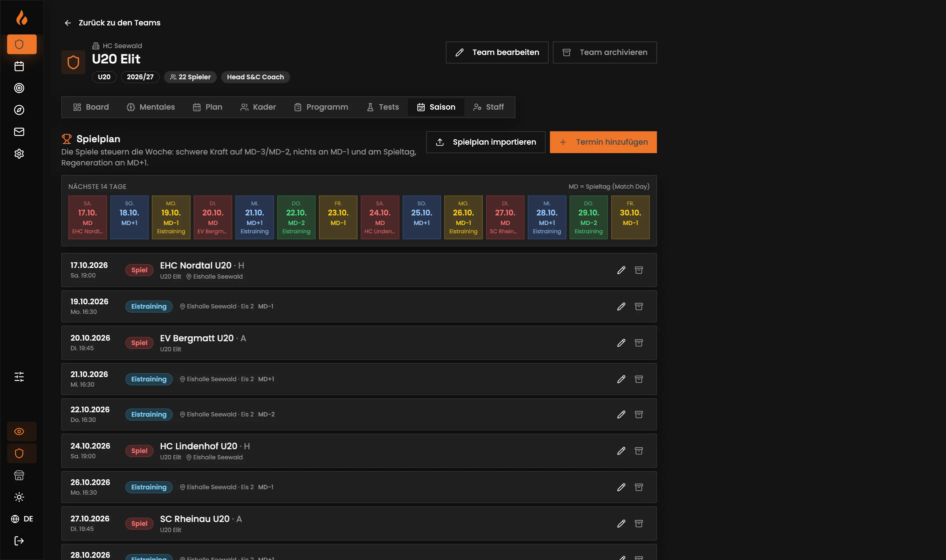Edit the 21.10.2026 Eistraining entry
Image resolution: width=946 pixels, height=560 pixels.
point(621,379)
